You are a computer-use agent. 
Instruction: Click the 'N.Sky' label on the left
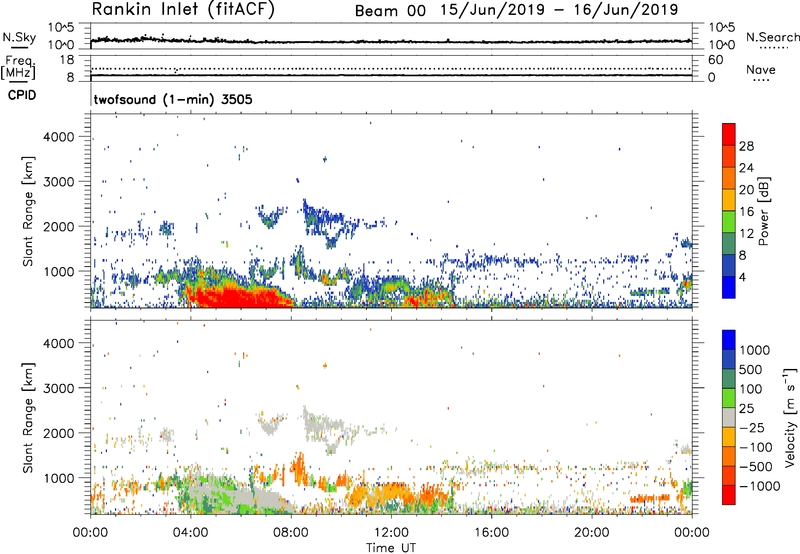coord(19,37)
